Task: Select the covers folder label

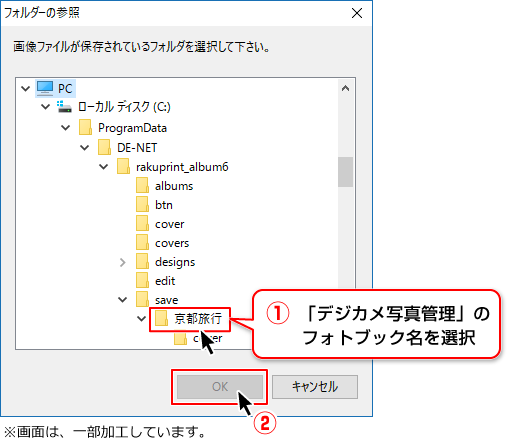Action: 172,243
